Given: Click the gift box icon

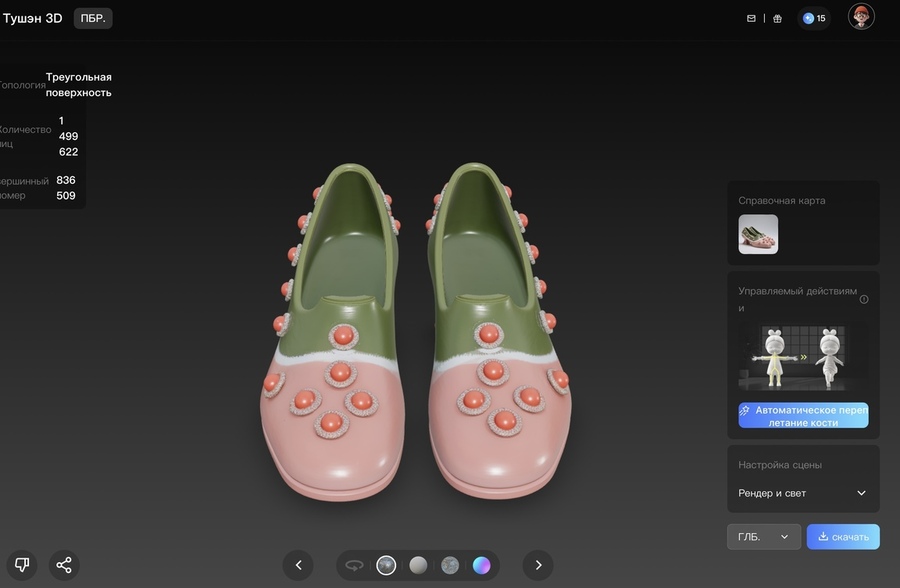Looking at the screenshot, I should [777, 18].
